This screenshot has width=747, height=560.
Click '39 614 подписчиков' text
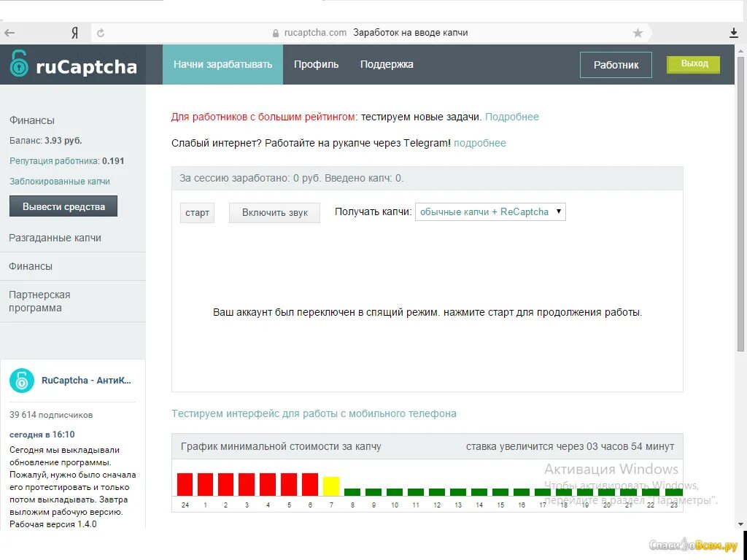coord(51,415)
